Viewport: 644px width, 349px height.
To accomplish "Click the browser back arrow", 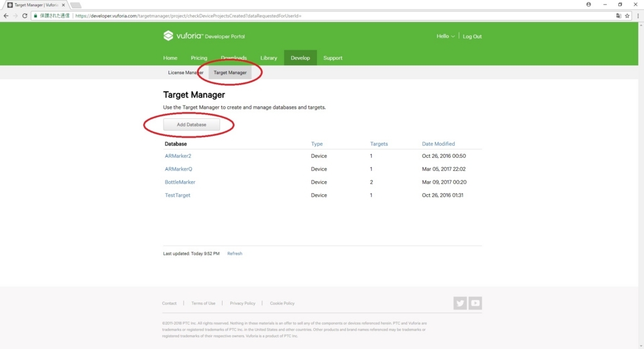I will (6, 16).
